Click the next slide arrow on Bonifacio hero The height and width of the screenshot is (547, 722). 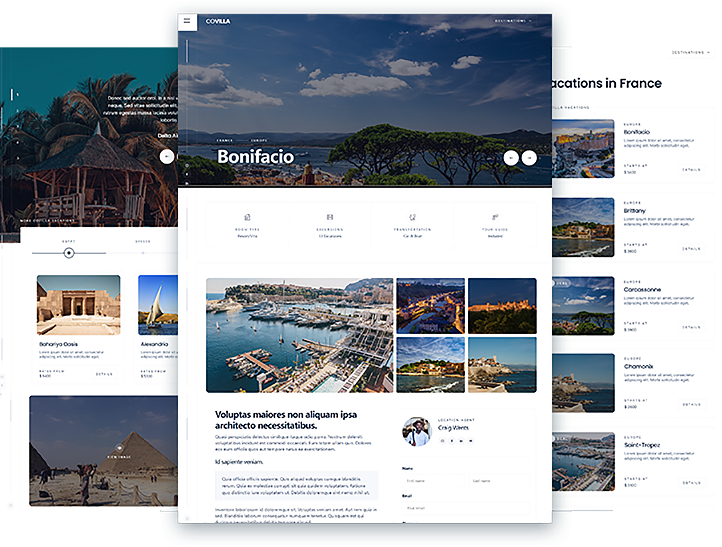click(x=529, y=158)
